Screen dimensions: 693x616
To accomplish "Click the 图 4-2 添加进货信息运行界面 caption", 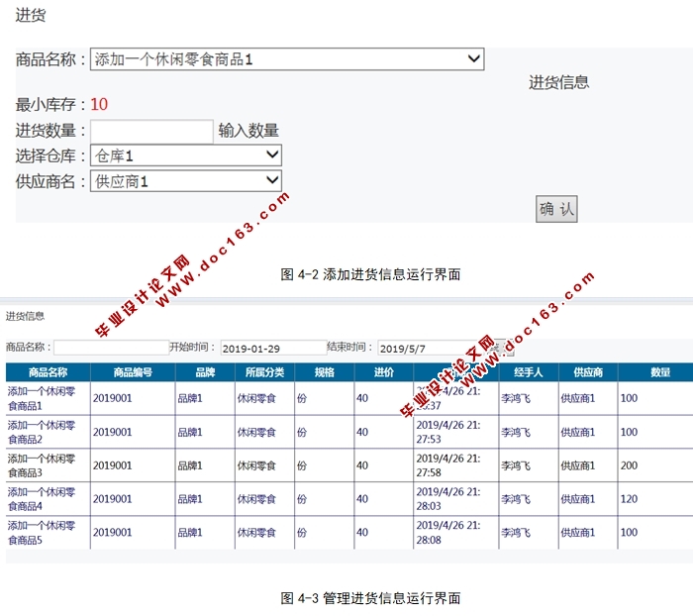I will point(370,274).
